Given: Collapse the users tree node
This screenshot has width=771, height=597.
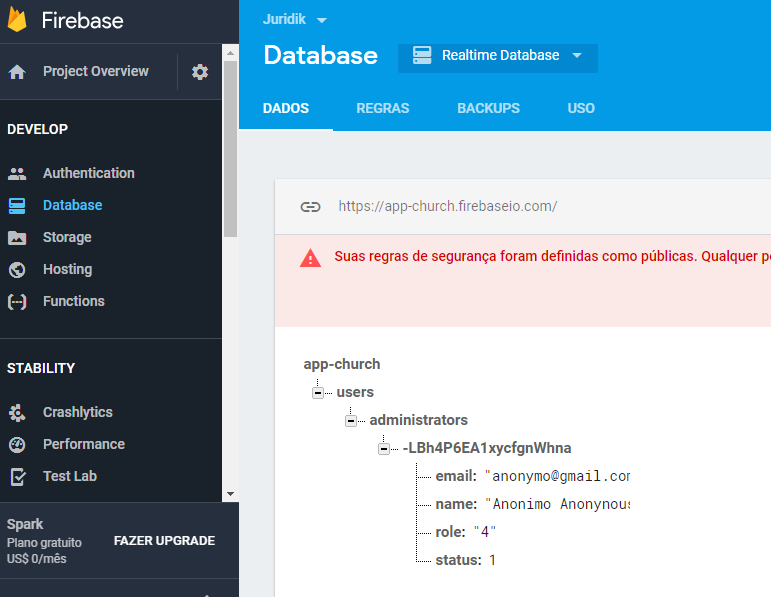Looking at the screenshot, I should point(318,393).
